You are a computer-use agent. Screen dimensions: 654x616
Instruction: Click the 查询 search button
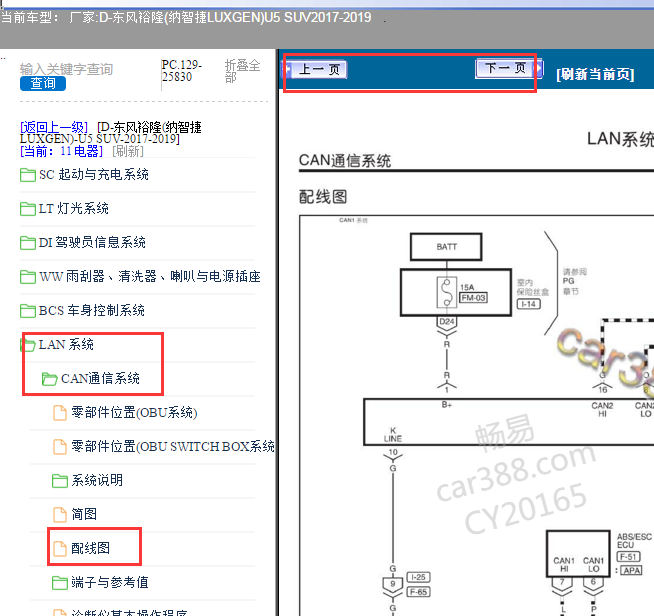(x=43, y=83)
